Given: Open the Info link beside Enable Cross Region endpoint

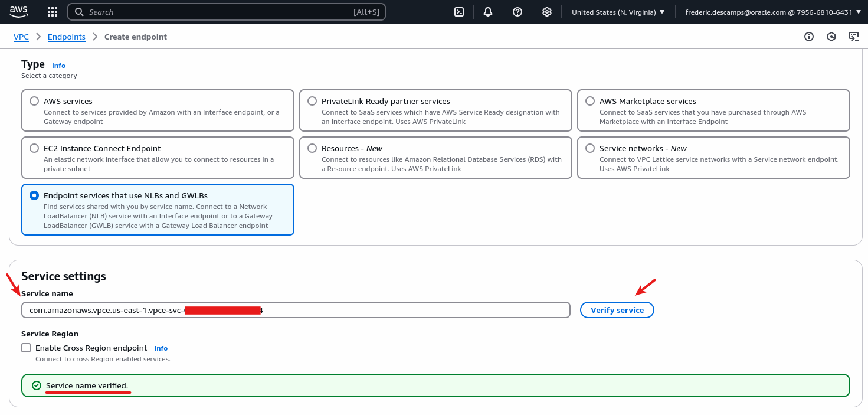Looking at the screenshot, I should click(161, 348).
